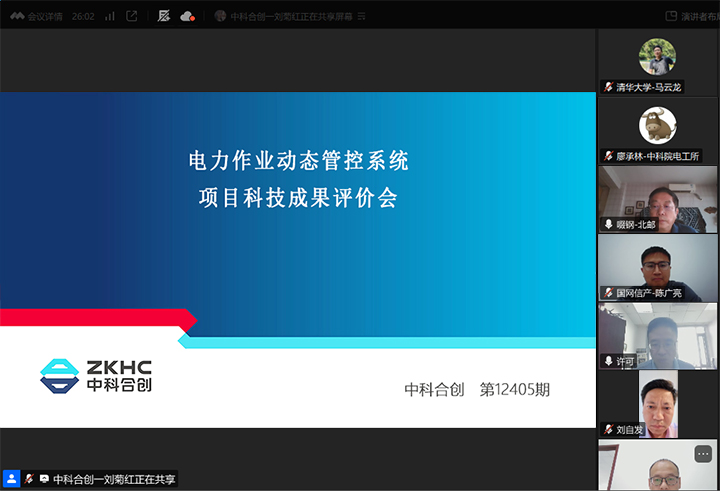Click the muted mic of 国网信产-陈广亮
The image size is (720, 491).
608,293
